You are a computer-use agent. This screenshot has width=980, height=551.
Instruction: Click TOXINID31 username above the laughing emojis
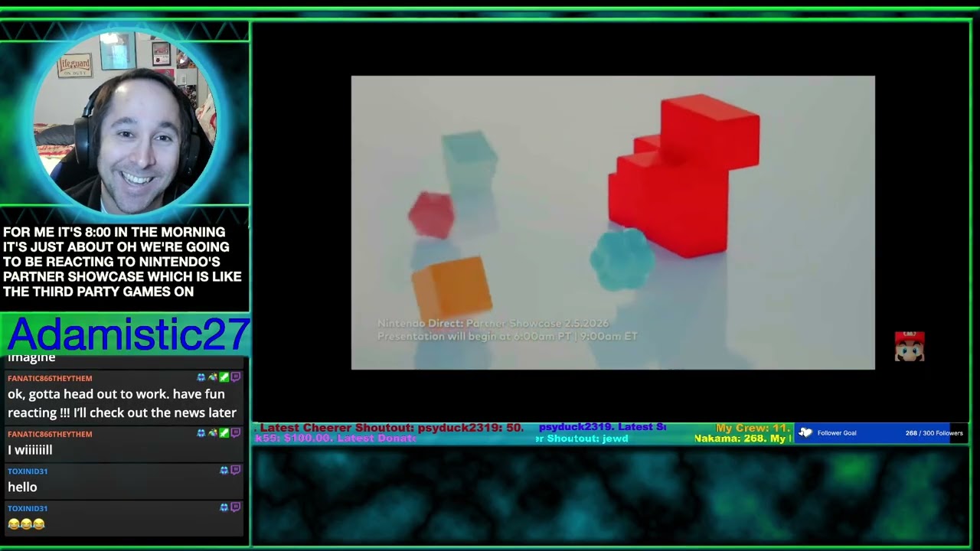pos(28,507)
